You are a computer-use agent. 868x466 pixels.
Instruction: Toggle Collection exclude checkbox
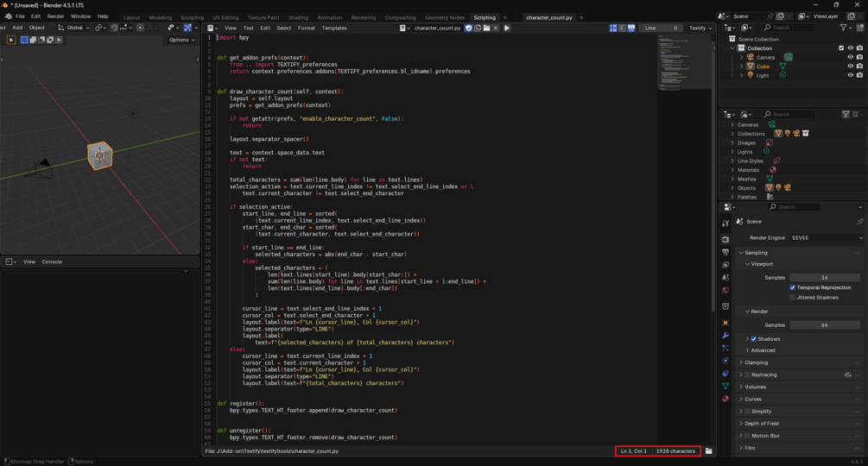(x=841, y=48)
